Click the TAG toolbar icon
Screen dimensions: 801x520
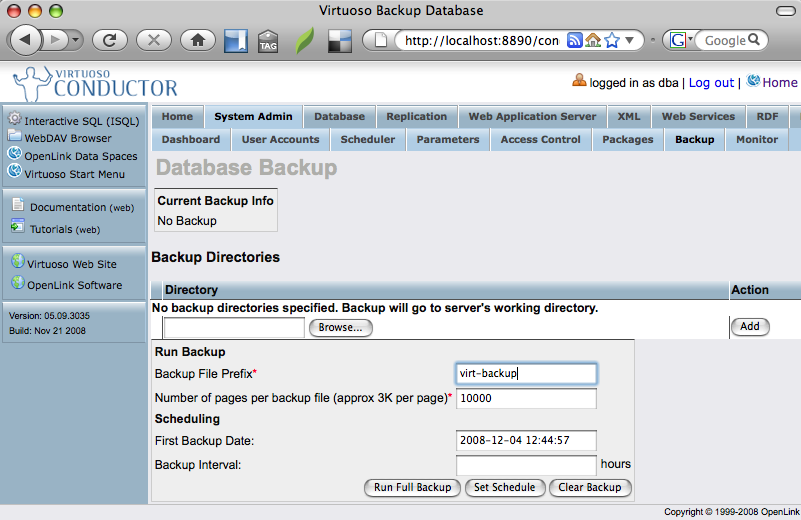pos(267,41)
